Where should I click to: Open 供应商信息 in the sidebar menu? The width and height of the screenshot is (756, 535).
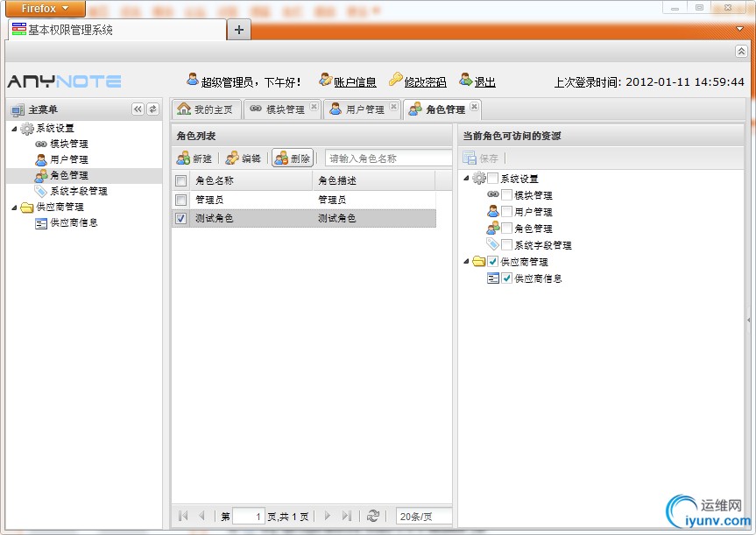point(74,222)
